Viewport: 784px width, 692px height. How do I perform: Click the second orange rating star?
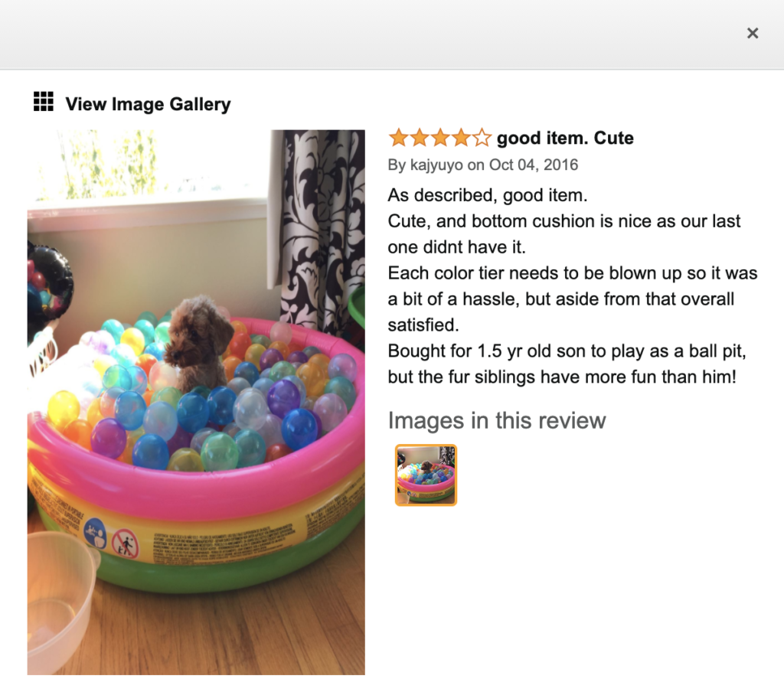point(419,139)
